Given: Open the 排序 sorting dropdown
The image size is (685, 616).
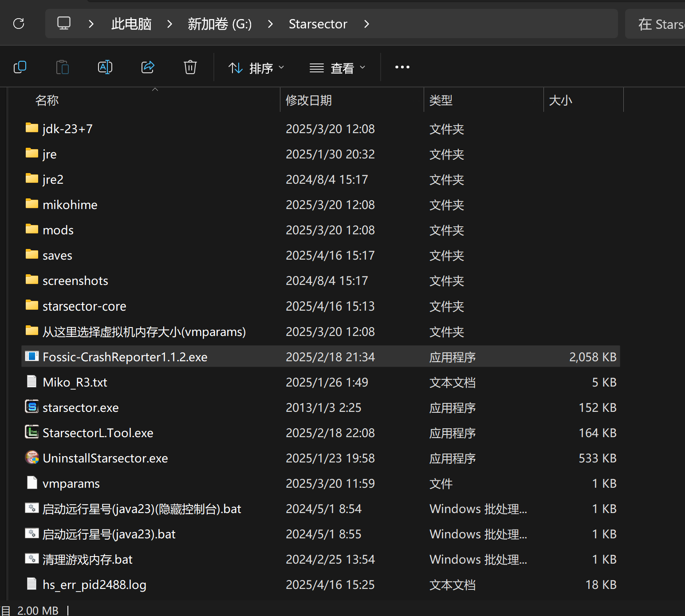Looking at the screenshot, I should [256, 67].
